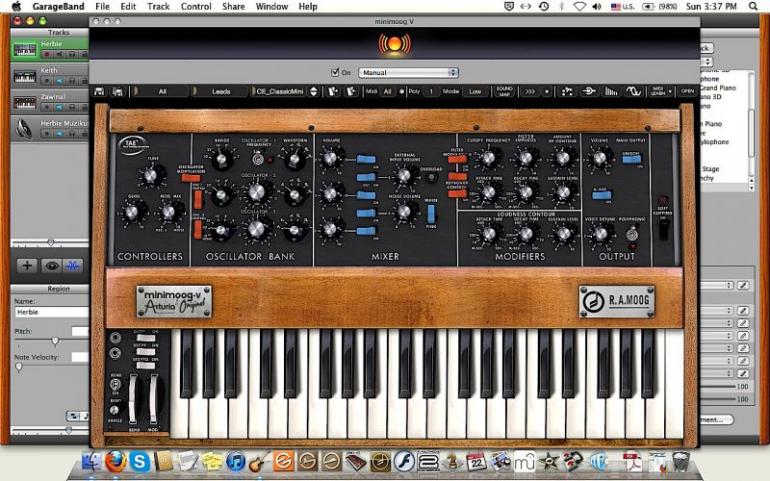Toggle the A-440 blue switch
The height and width of the screenshot is (481, 770).
pyautogui.click(x=602, y=196)
